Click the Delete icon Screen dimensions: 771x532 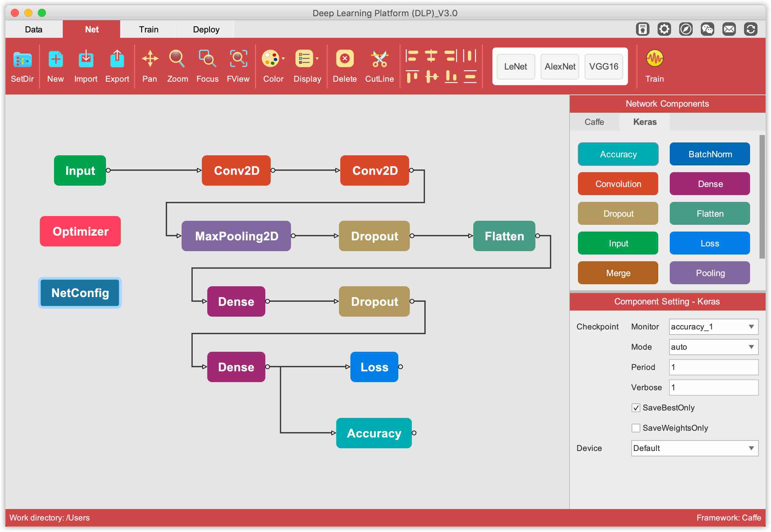click(x=345, y=59)
